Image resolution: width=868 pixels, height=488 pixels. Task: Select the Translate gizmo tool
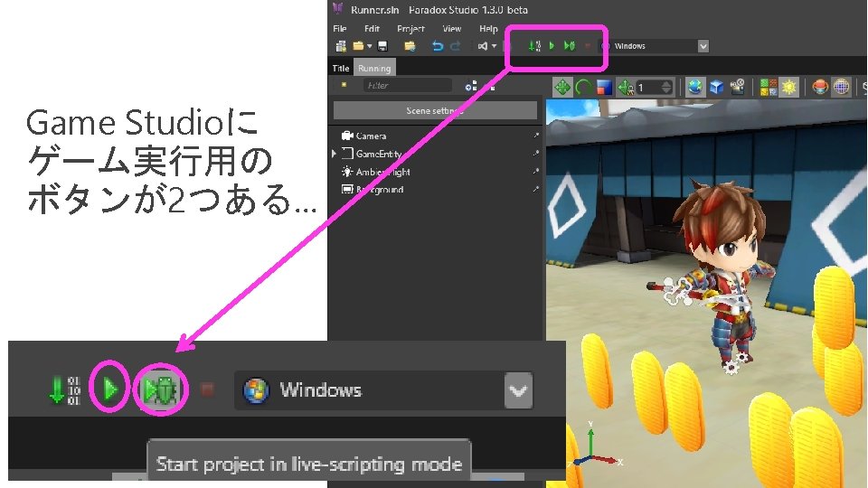click(x=562, y=87)
